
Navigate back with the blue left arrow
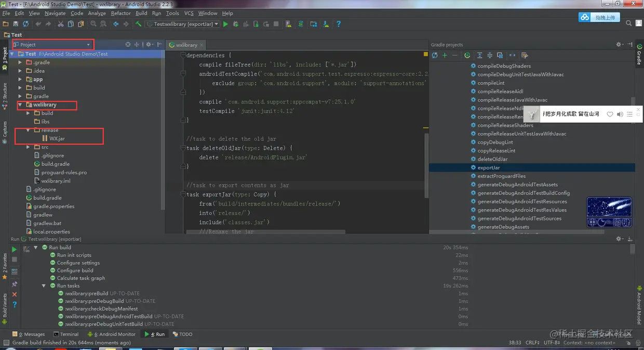(116, 24)
